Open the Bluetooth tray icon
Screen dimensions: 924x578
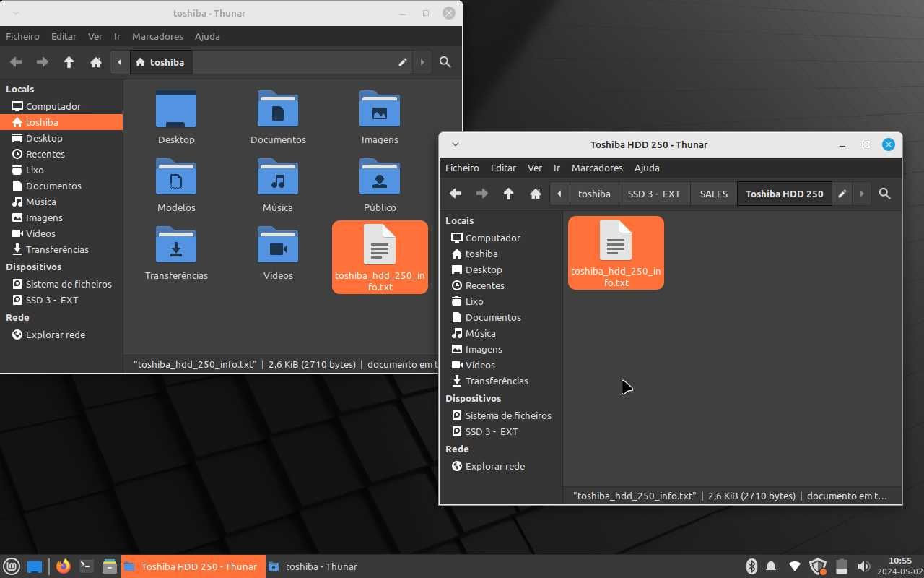(751, 566)
